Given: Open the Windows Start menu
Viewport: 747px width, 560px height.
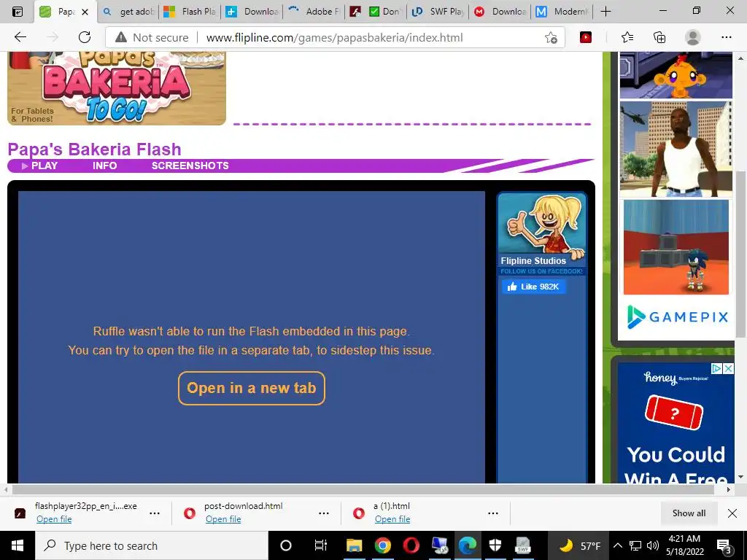Looking at the screenshot, I should click(x=18, y=545).
